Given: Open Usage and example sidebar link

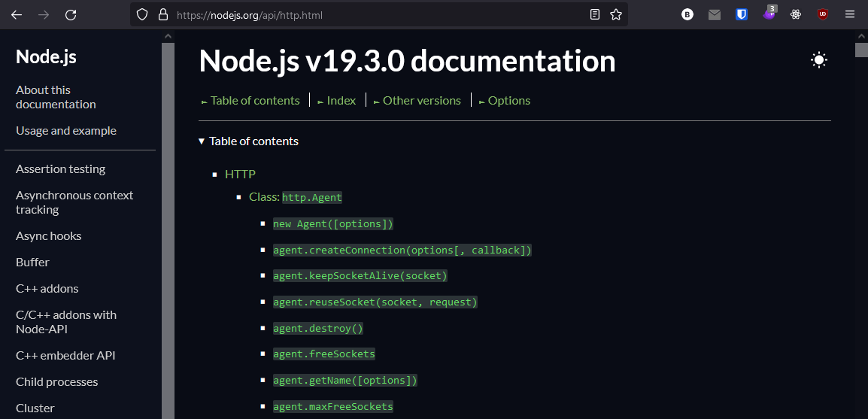Looking at the screenshot, I should 66,131.
